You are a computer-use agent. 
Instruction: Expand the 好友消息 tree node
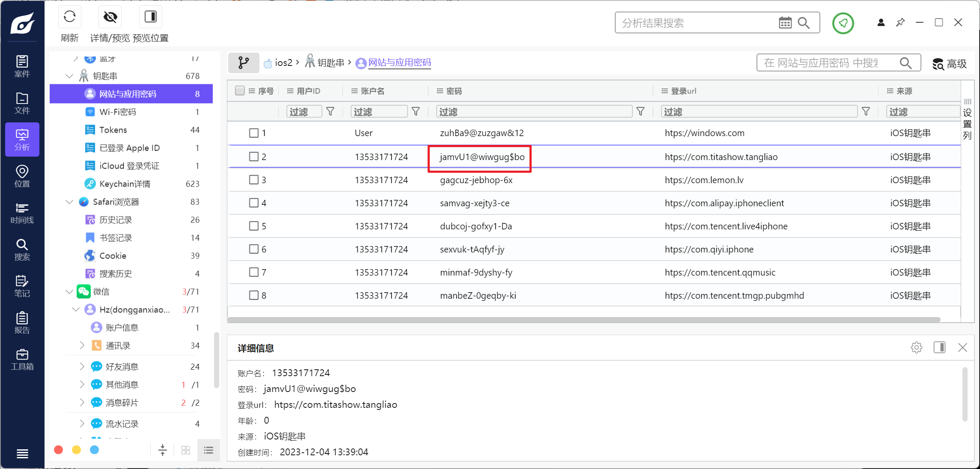82,366
